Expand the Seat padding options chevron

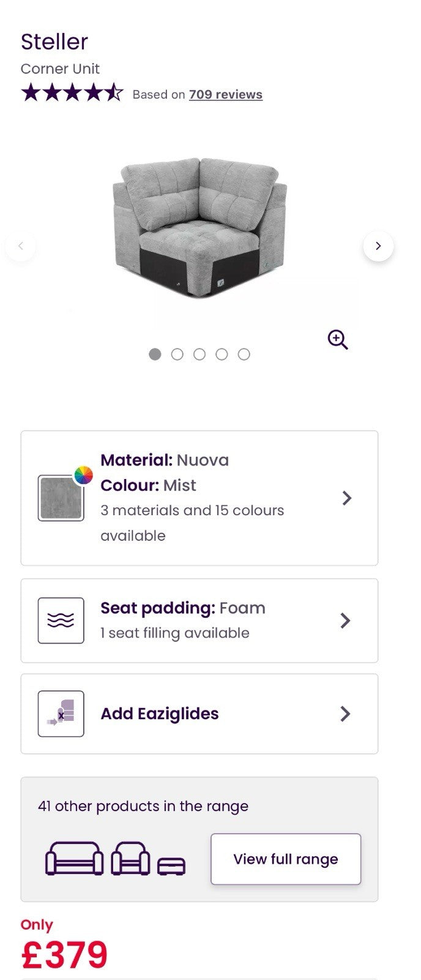point(345,620)
